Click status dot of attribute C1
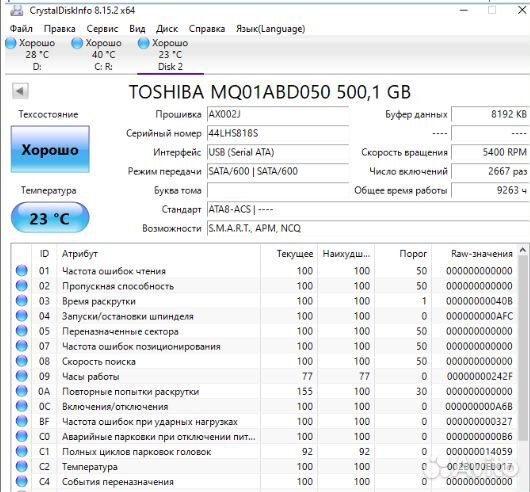Image resolution: width=530 pixels, height=492 pixels. (22, 451)
